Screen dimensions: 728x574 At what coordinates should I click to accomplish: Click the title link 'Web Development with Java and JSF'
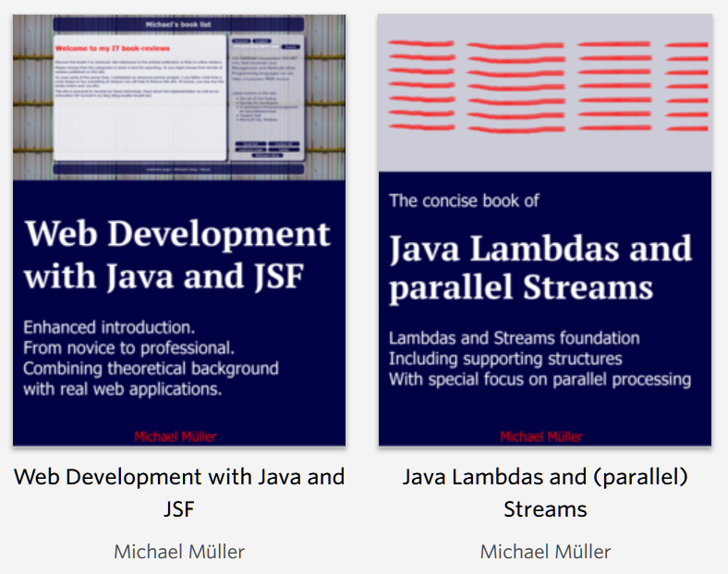click(x=179, y=493)
